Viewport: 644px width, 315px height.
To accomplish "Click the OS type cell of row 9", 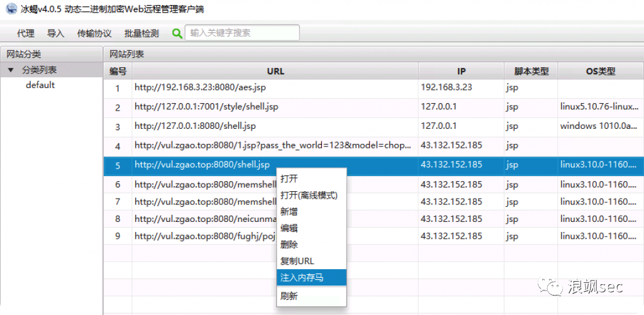I will tap(601, 236).
